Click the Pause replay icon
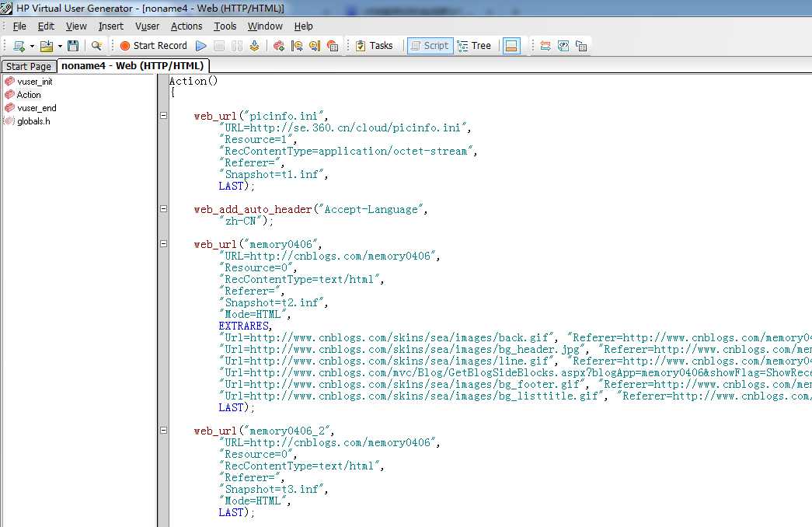This screenshot has height=527, width=812. [x=237, y=46]
